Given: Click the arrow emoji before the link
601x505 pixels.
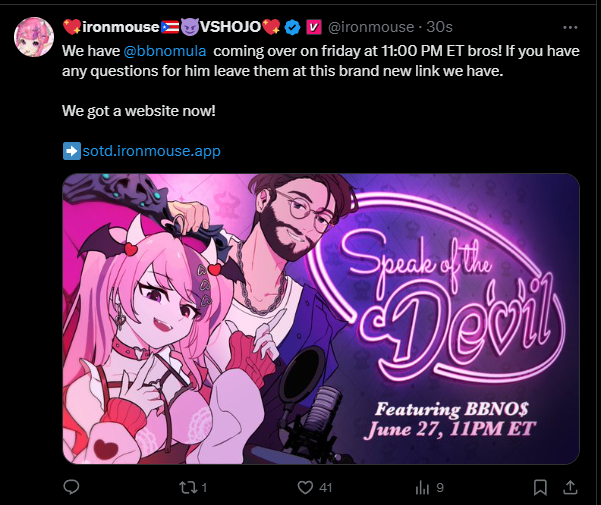Looking at the screenshot, I should 72,151.
